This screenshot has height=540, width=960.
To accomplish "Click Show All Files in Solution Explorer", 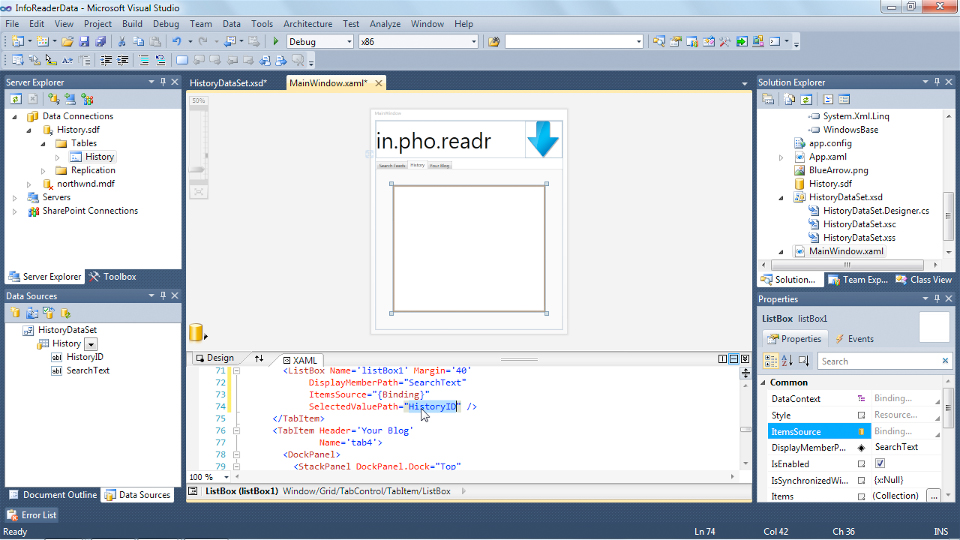I will click(x=789, y=99).
